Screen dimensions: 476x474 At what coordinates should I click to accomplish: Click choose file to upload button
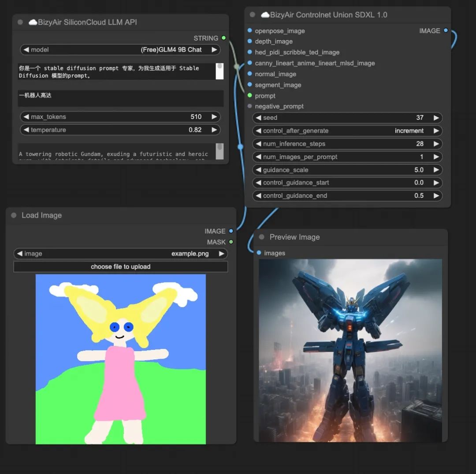point(120,267)
